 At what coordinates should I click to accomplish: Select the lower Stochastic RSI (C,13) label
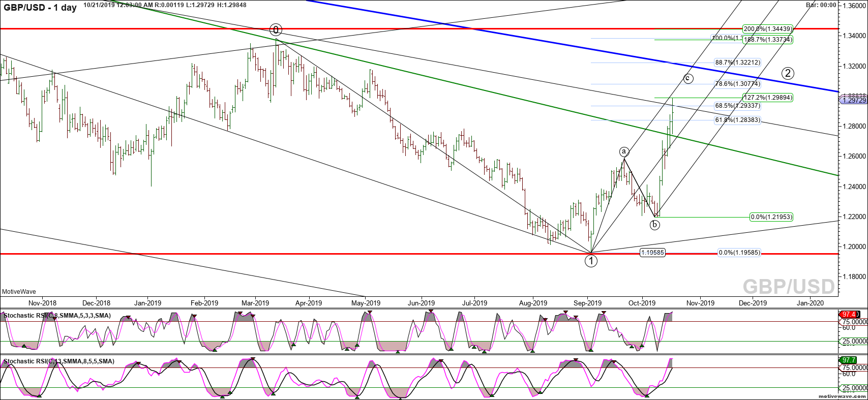tap(59, 361)
